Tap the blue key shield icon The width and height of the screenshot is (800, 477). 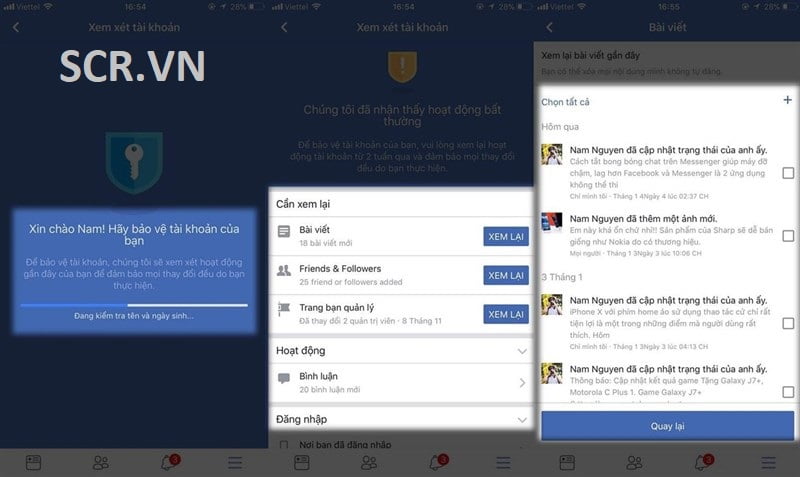[134, 163]
